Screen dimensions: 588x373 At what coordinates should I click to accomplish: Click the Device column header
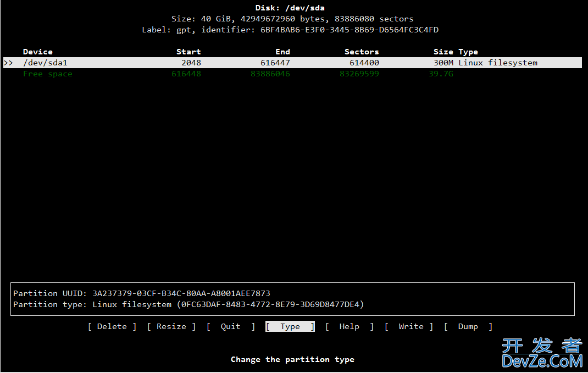coord(38,52)
